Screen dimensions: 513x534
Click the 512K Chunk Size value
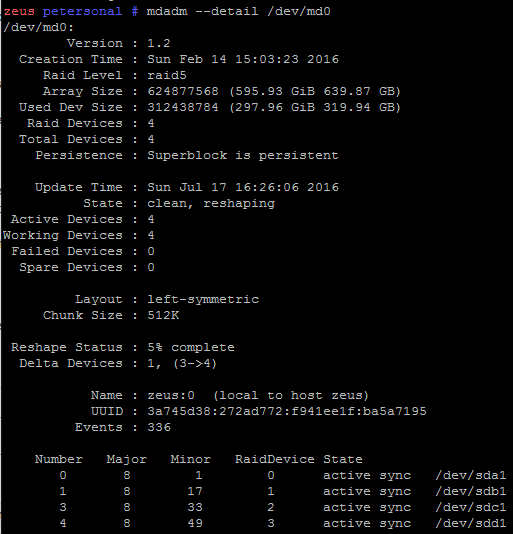[163, 315]
